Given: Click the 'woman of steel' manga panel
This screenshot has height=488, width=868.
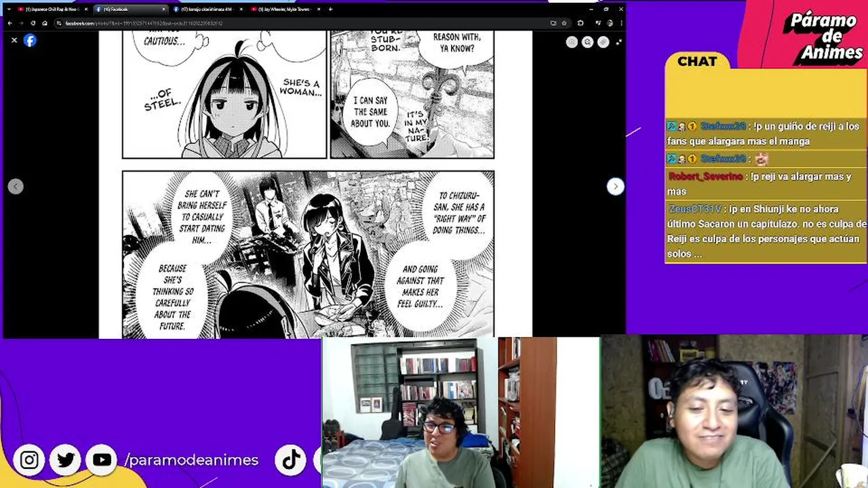Looking at the screenshot, I should [x=224, y=94].
